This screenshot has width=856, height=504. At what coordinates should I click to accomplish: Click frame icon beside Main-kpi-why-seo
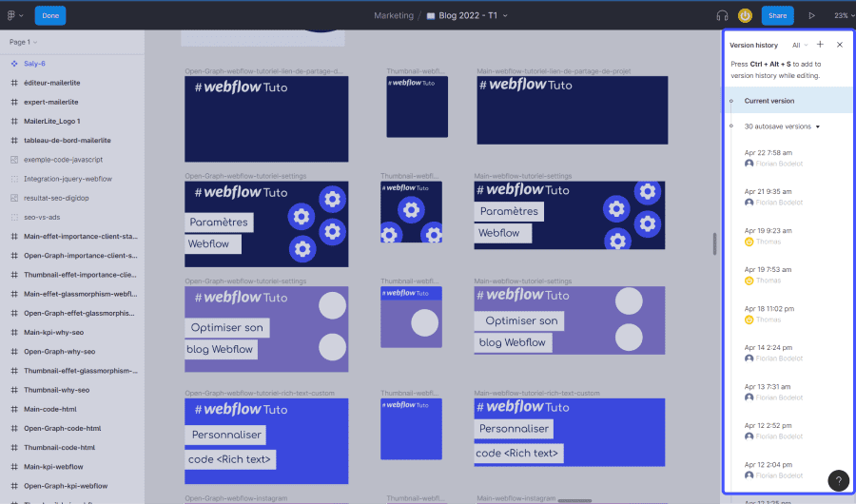(x=14, y=333)
